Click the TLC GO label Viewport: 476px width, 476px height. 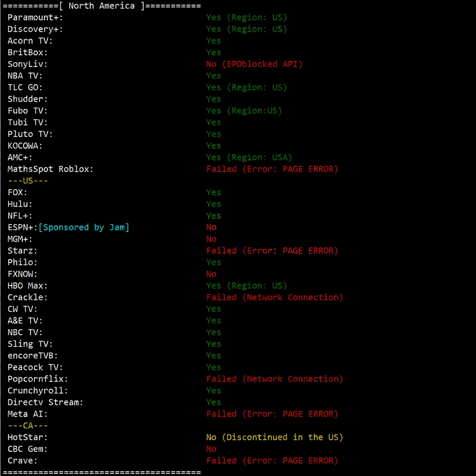(x=25, y=87)
